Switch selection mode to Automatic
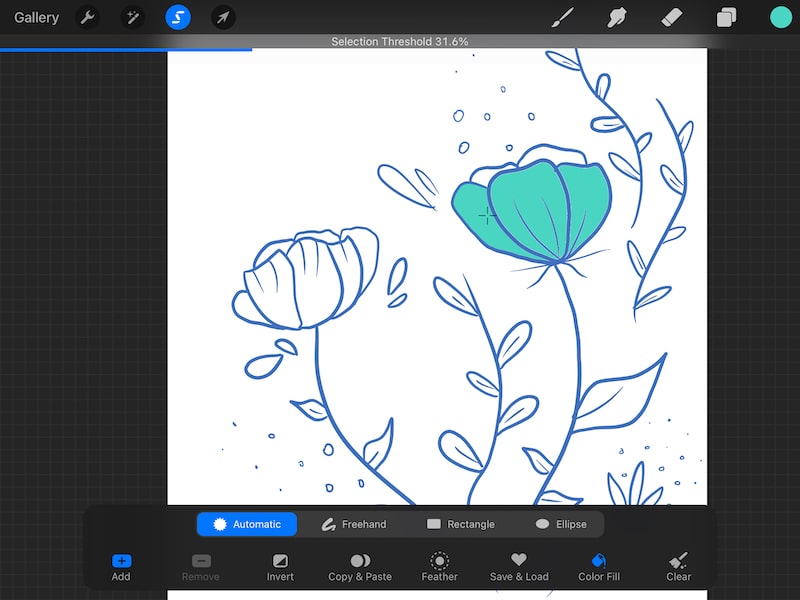Image resolution: width=800 pixels, height=600 pixels. pos(246,523)
